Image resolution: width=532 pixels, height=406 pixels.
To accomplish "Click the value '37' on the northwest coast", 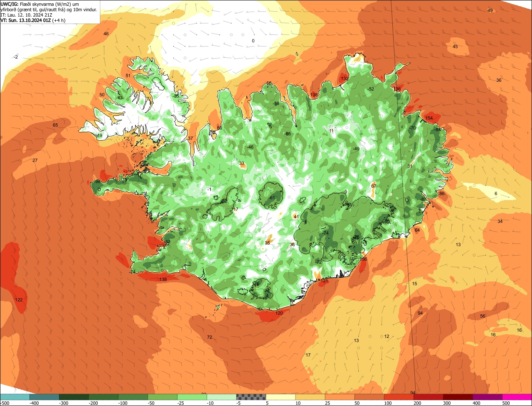I will (190, 138).
